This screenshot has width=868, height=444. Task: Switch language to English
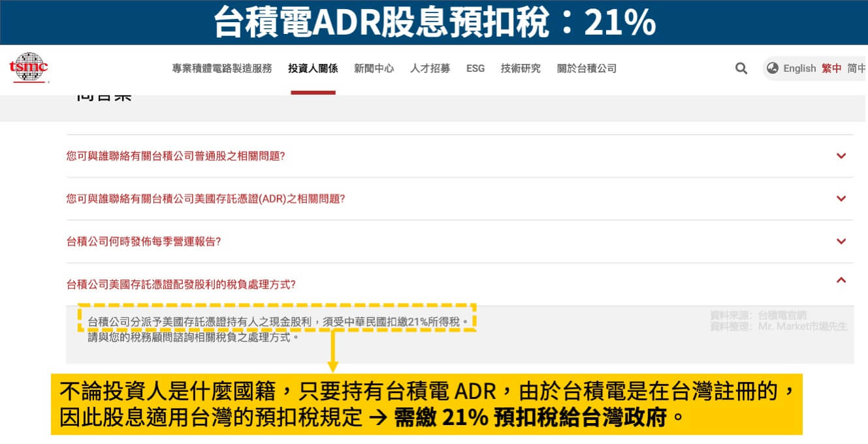(x=799, y=68)
